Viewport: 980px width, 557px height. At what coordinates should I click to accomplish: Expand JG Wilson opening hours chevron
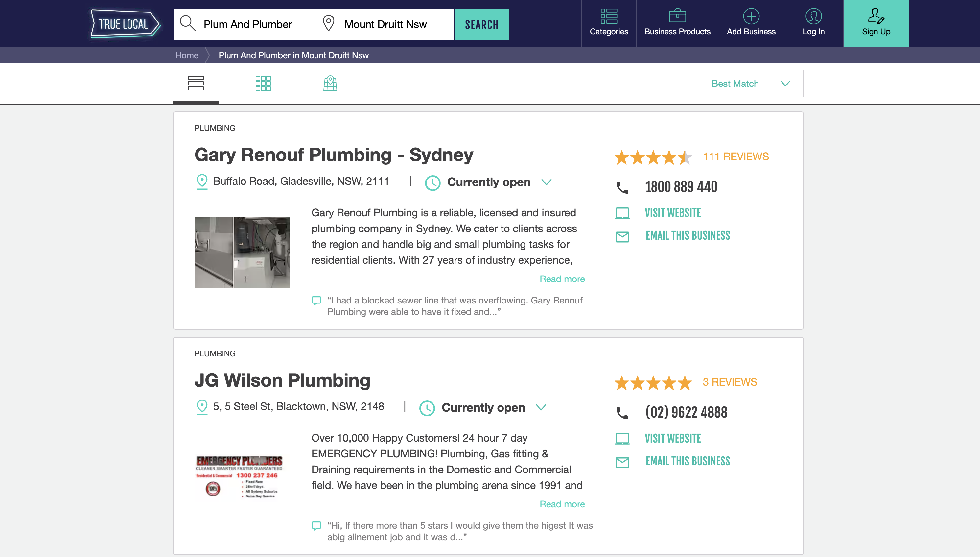[541, 407]
